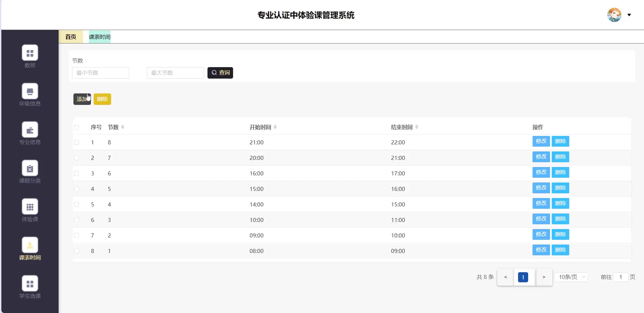Click 修改 for the 16:00 row

click(541, 172)
